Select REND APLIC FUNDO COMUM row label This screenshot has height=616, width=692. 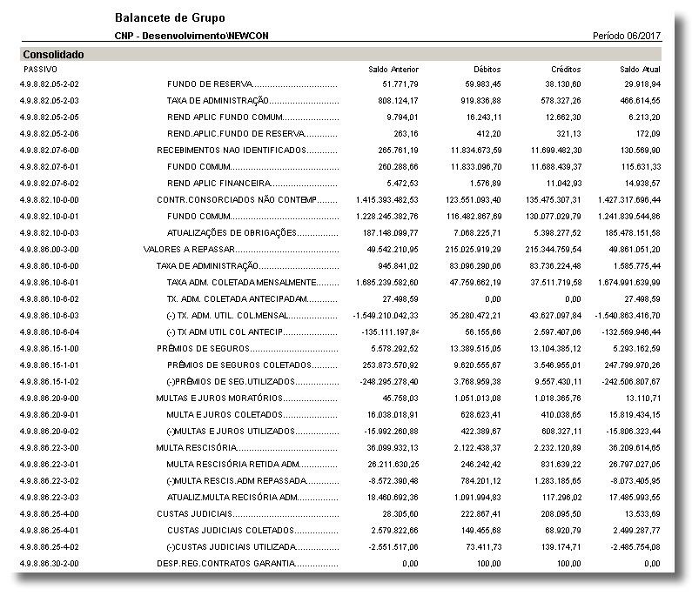coord(225,117)
